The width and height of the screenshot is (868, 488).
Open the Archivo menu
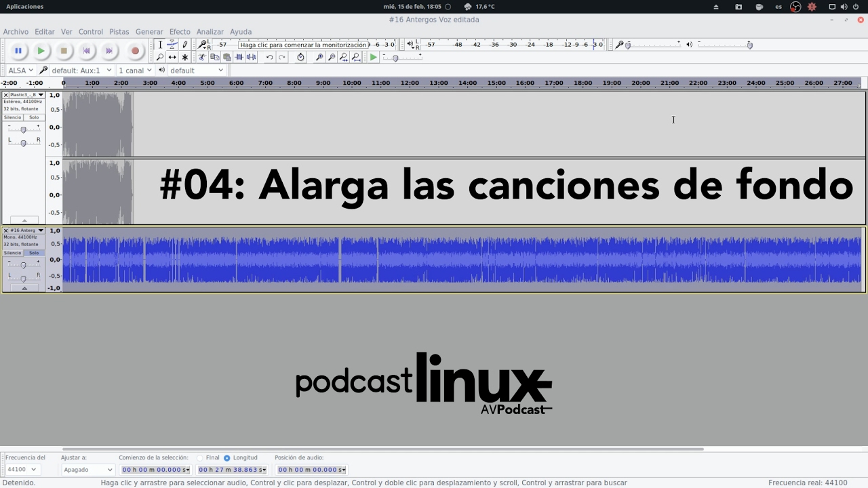(x=16, y=32)
